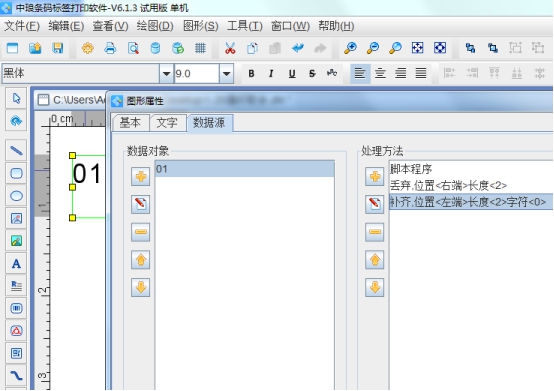
Task: Switch to the 数据源 tab
Action: click(x=209, y=123)
